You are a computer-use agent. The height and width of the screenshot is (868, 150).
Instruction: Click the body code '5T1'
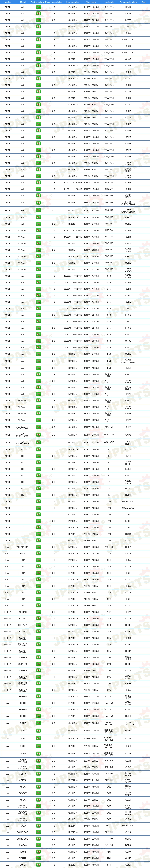pos(109,865)
